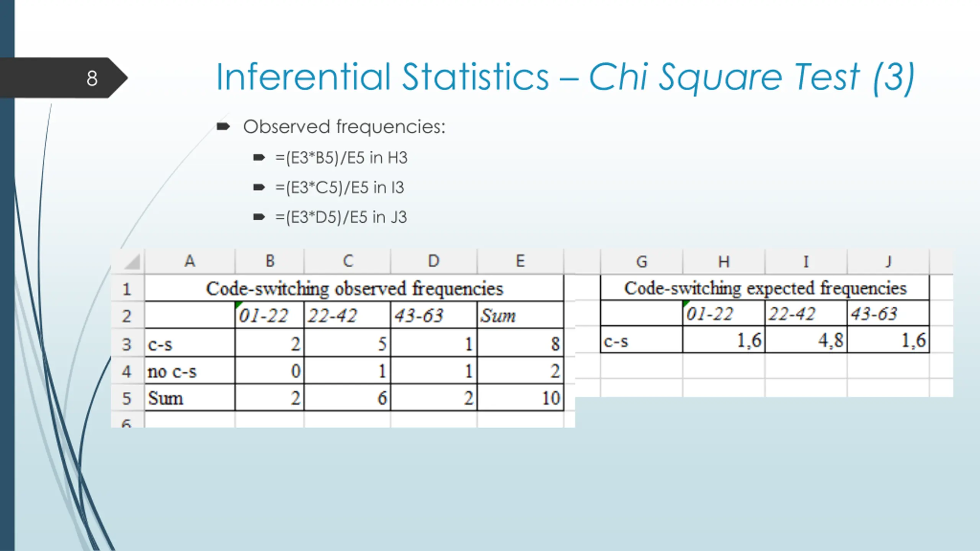The height and width of the screenshot is (551, 980).
Task: Click the '22-42' header in observed table
Action: point(347,315)
